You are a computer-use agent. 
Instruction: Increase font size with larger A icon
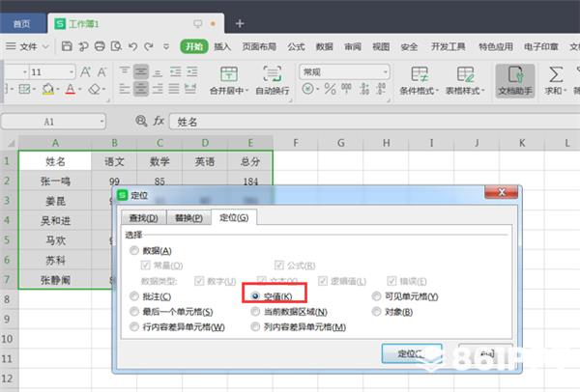85,71
